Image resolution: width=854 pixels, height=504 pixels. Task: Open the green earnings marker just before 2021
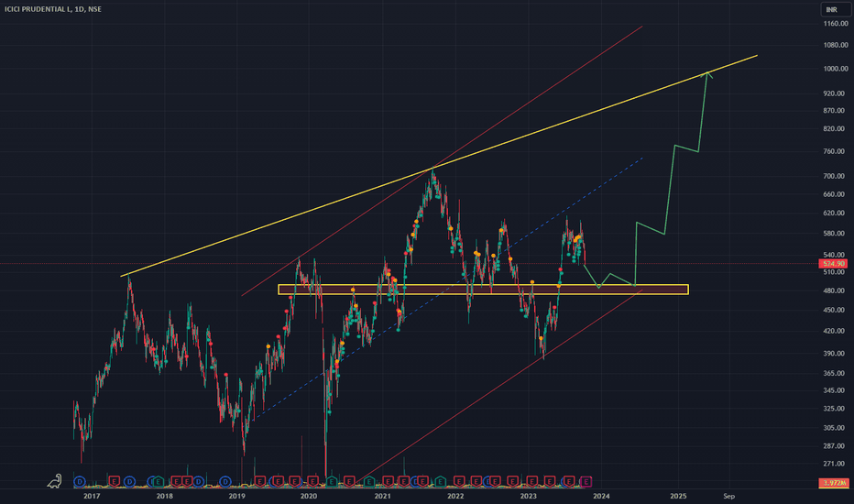[x=368, y=482]
